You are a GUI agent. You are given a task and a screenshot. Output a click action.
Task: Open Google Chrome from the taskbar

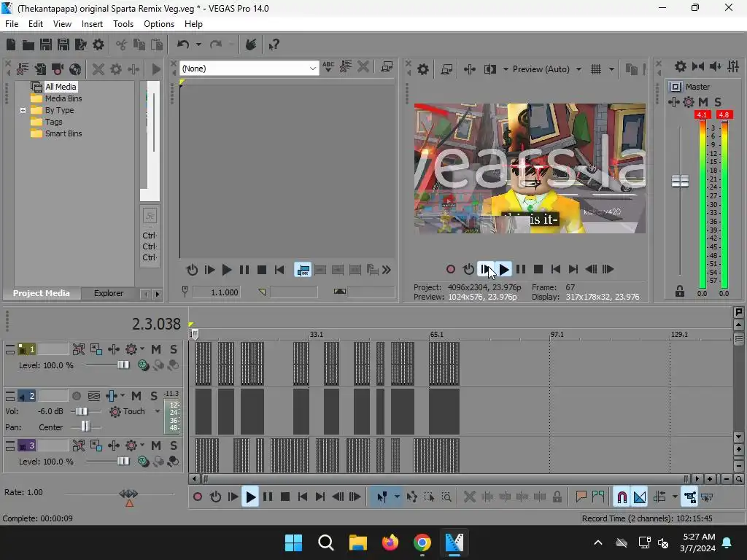(422, 542)
